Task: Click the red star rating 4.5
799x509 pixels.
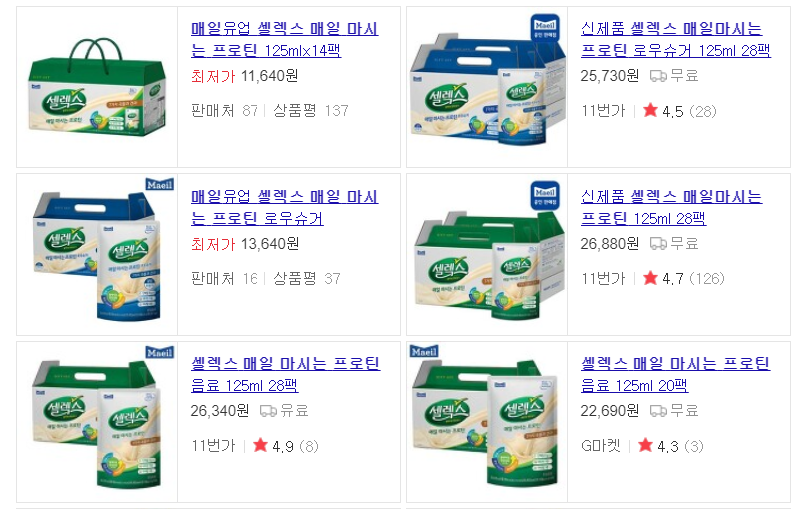Action: coord(650,110)
